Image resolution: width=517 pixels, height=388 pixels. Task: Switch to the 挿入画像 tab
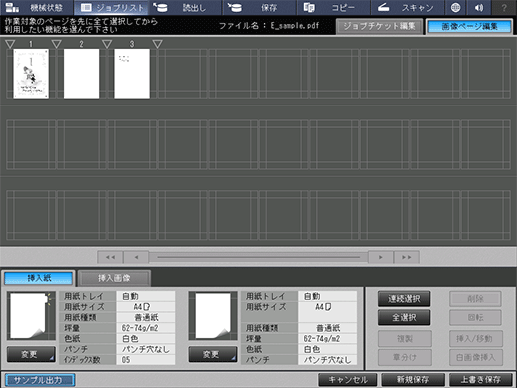tap(114, 278)
